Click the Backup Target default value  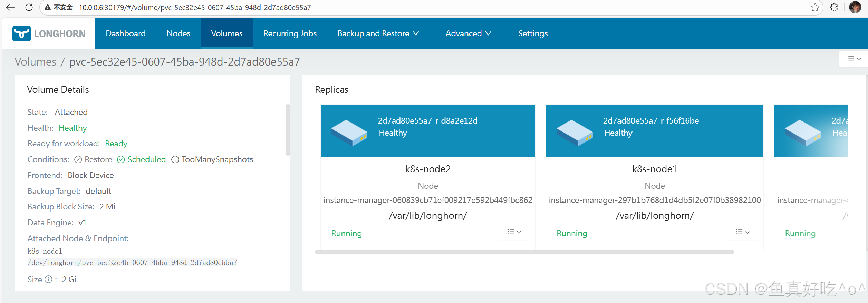click(98, 191)
